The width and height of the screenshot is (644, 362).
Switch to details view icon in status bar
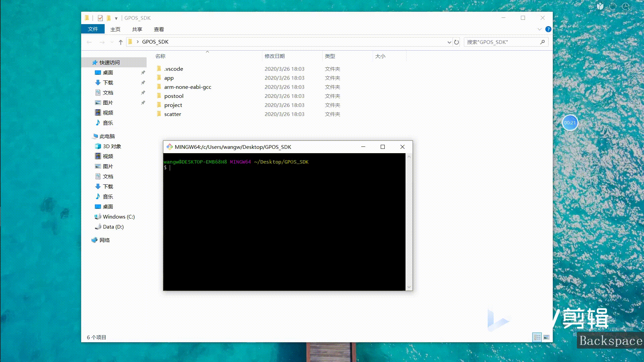tap(537, 337)
